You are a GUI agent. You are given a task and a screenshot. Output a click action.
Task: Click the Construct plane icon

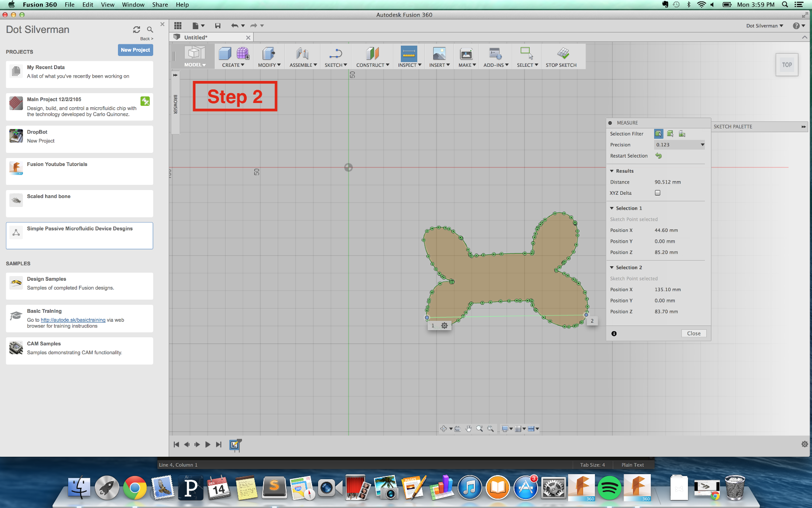coord(372,54)
